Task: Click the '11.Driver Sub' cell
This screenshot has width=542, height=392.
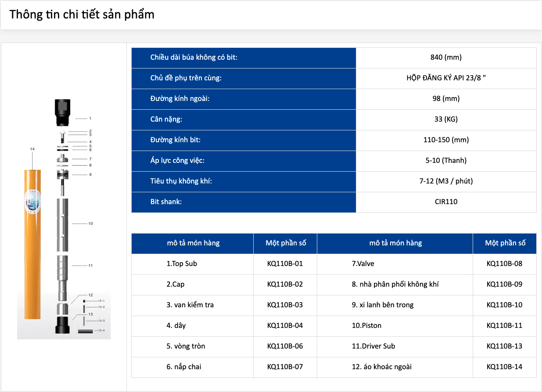Action: (395, 346)
